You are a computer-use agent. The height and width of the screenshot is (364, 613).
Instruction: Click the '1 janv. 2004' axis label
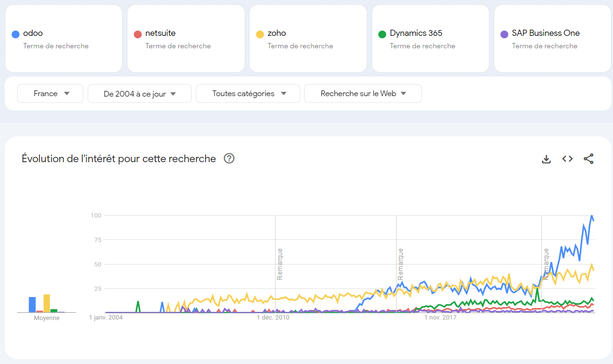pos(106,317)
